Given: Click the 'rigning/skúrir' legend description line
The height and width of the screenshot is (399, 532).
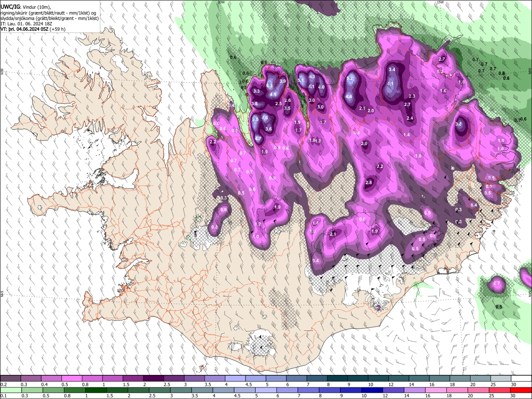Looking at the screenshot, I should click(x=48, y=13).
